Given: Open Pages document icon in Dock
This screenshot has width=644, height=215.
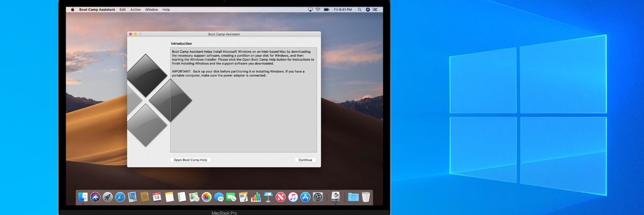Looking at the screenshot, I should pyautogui.click(x=243, y=197).
